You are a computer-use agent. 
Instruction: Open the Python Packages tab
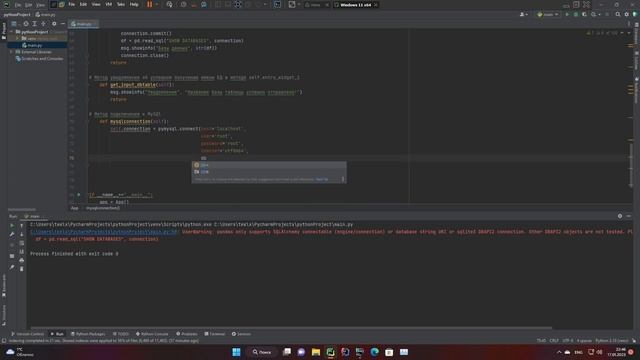[88, 334]
